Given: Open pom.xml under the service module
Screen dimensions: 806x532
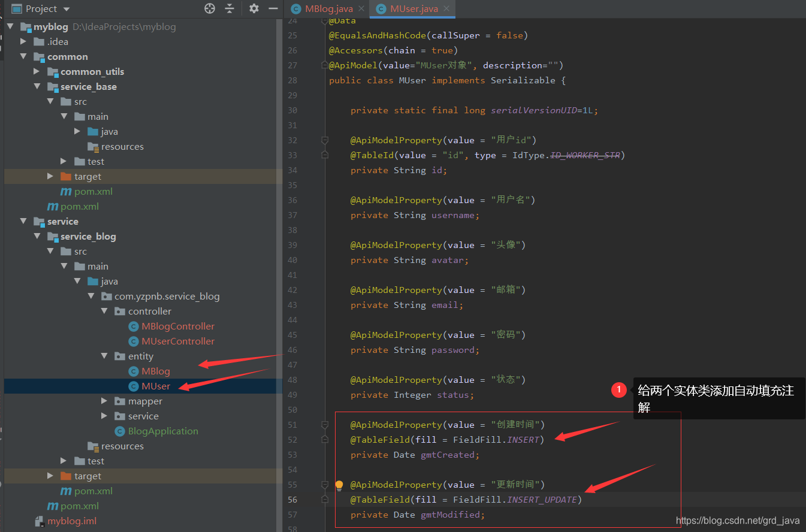Looking at the screenshot, I should point(80,506).
